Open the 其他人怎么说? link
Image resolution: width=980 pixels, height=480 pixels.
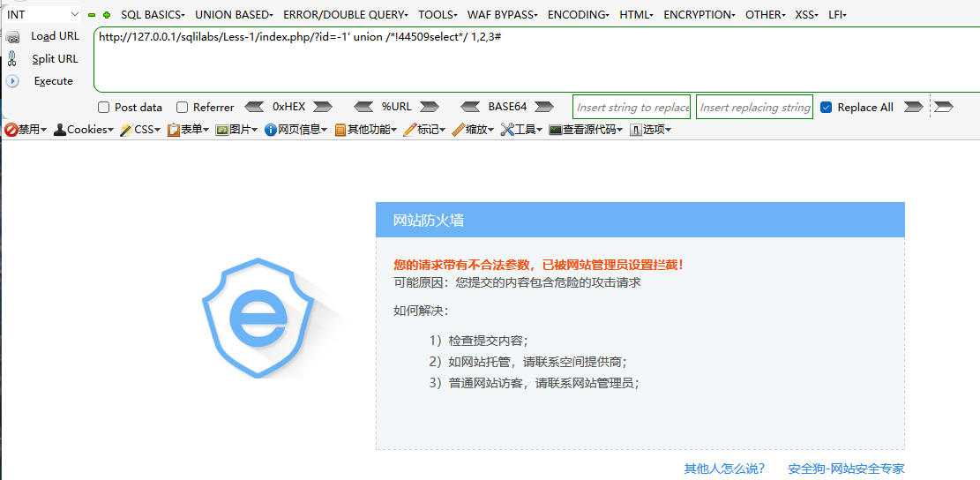724,469
